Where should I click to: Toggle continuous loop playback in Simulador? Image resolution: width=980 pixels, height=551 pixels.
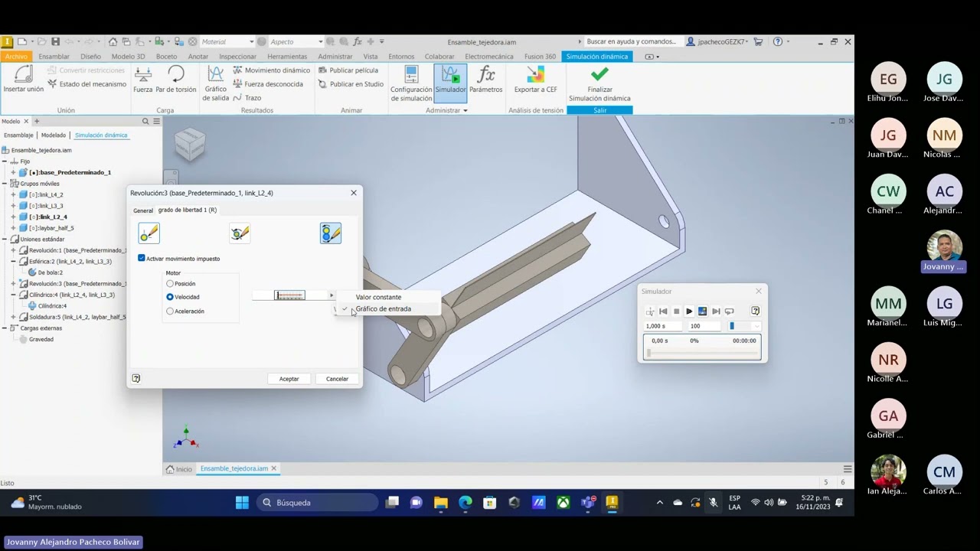729,311
